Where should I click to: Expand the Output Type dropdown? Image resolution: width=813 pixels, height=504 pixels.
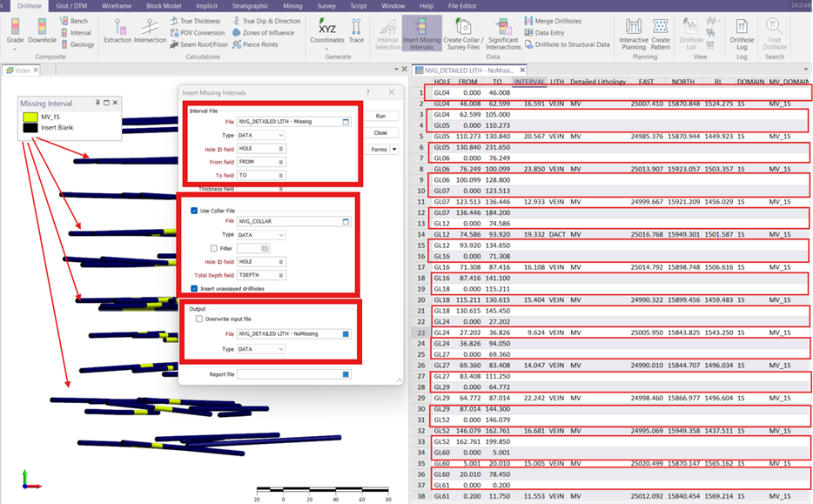tap(261, 349)
